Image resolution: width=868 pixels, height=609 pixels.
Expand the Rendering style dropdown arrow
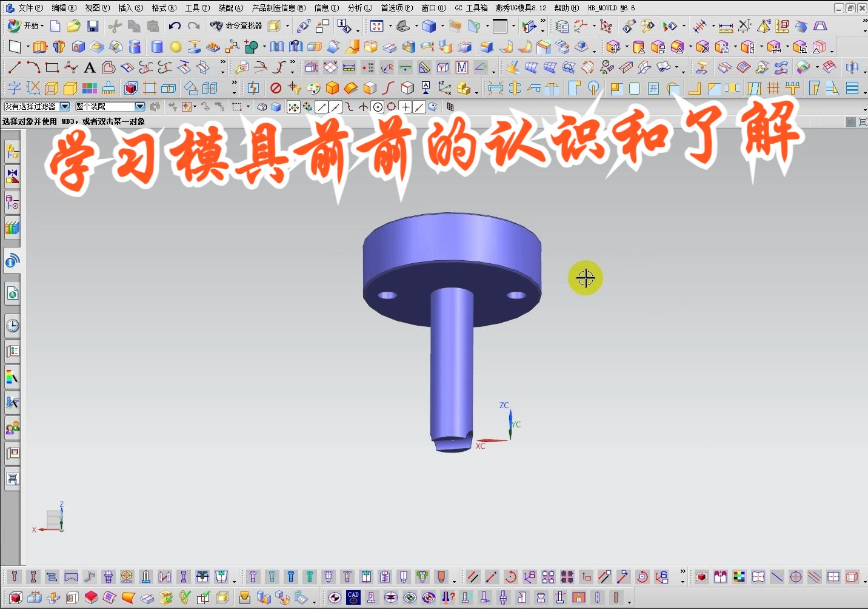(442, 26)
